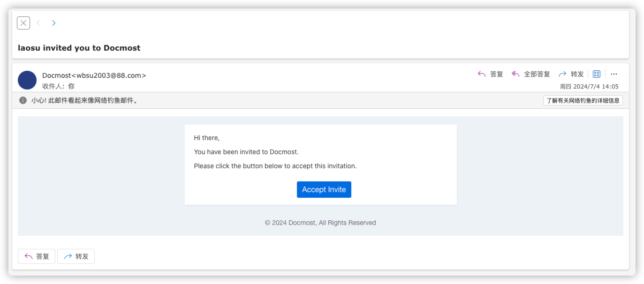Click the Hi there, greeting text
This screenshot has width=644, height=284.
(207, 138)
